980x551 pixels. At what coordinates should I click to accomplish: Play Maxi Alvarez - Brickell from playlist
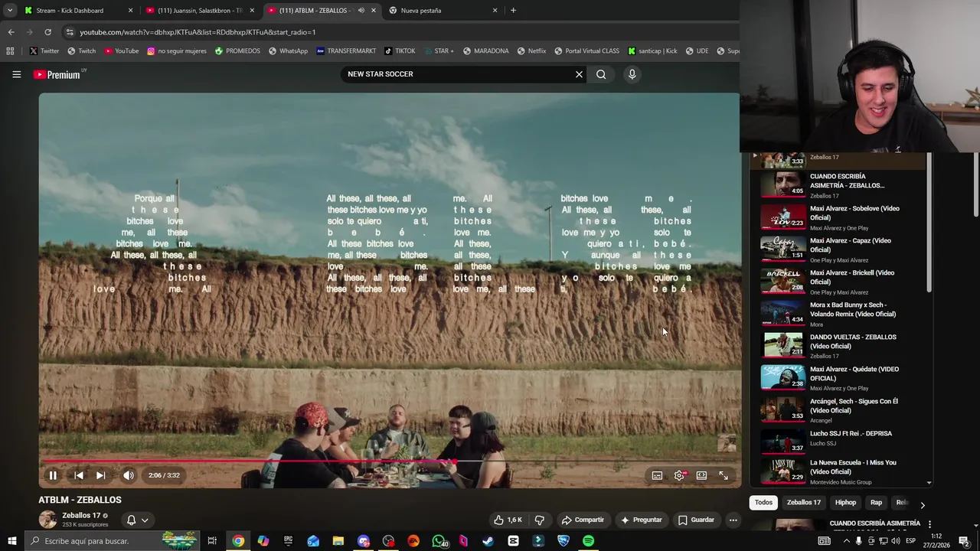[842, 282]
